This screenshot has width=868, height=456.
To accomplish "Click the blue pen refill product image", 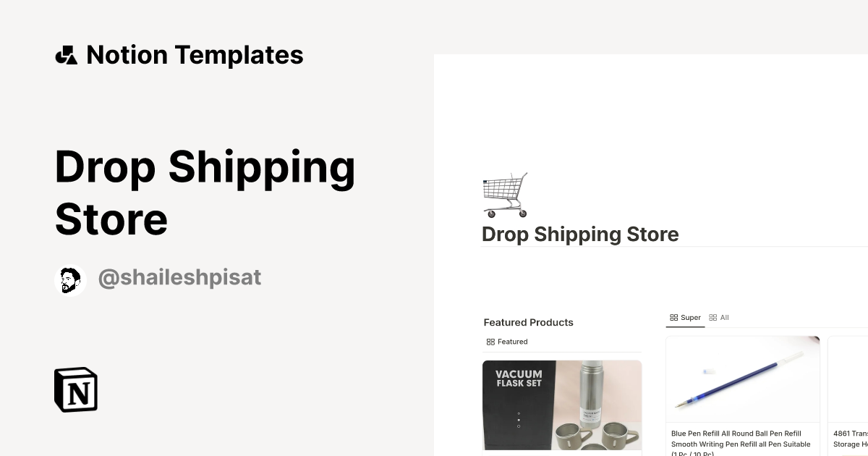I will (743, 378).
